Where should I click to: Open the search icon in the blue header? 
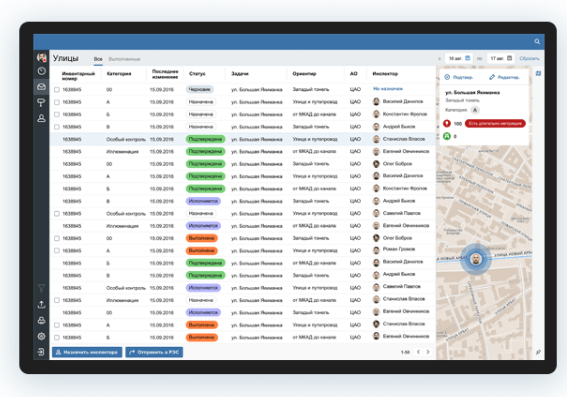(537, 42)
